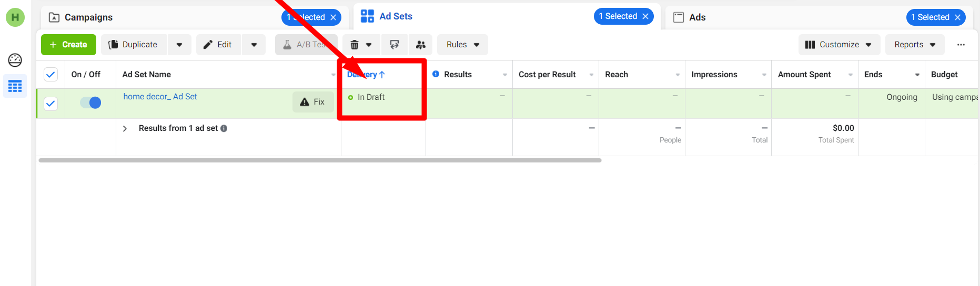The image size is (980, 286).
Task: Select the table grid view sidebar icon
Action: coord(15,86)
